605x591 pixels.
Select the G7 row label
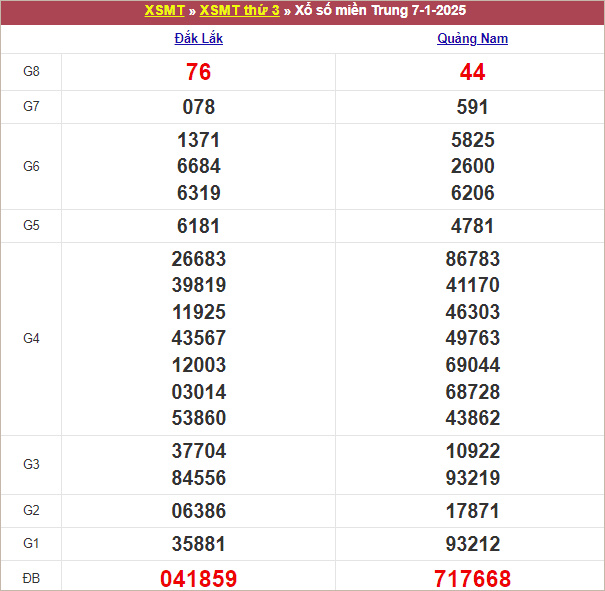pyautogui.click(x=31, y=106)
